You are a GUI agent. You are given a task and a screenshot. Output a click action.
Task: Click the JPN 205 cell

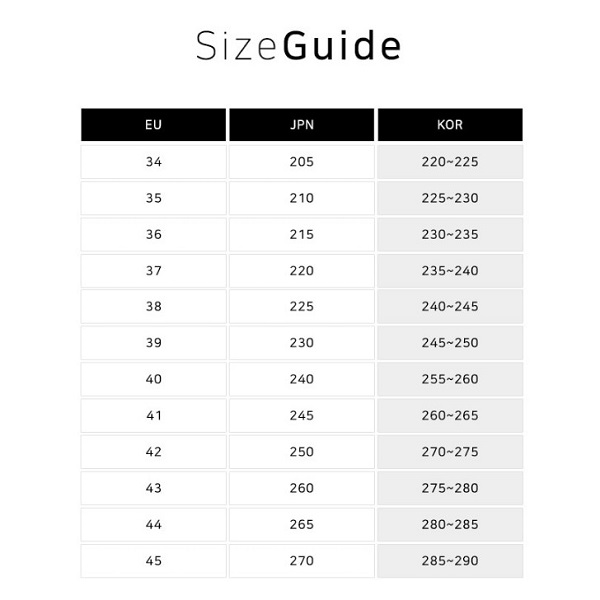click(x=301, y=162)
